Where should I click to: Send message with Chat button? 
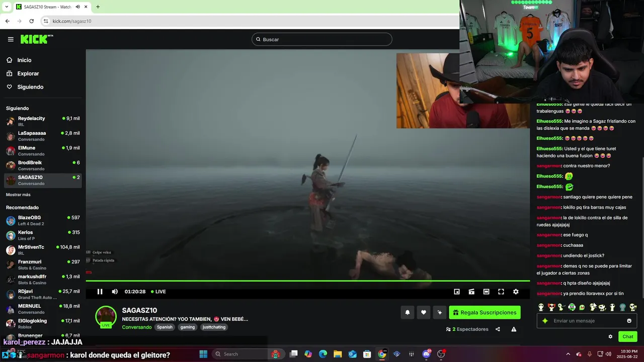pos(628,336)
